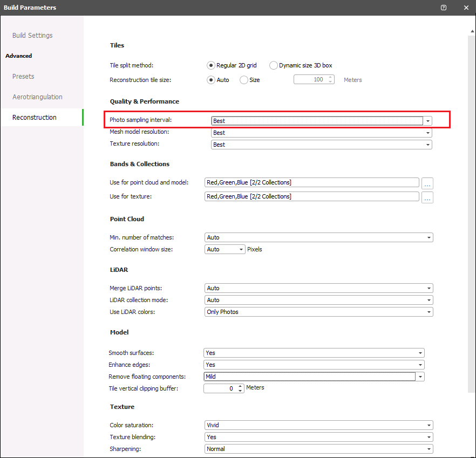Click the LiDAR section heading

[119, 270]
